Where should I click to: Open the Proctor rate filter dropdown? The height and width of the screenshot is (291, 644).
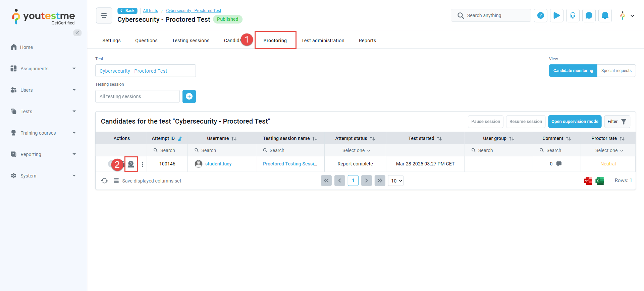(x=609, y=151)
